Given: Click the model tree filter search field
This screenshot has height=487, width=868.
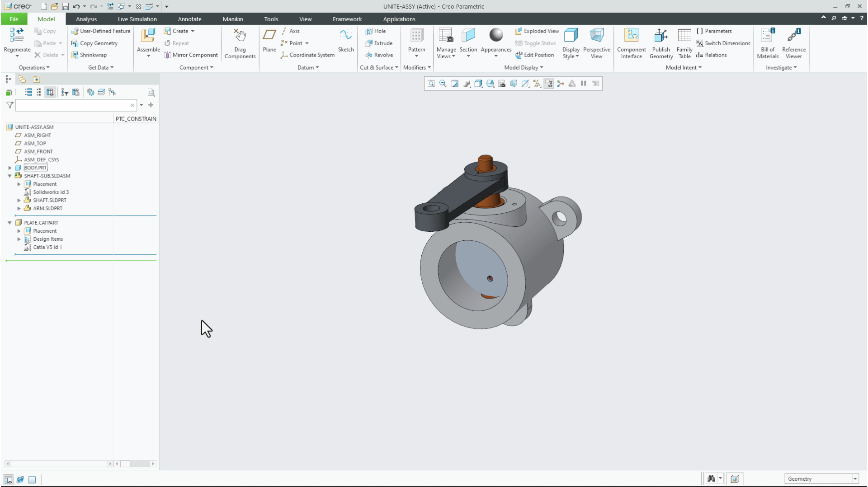Looking at the screenshot, I should tap(76, 105).
